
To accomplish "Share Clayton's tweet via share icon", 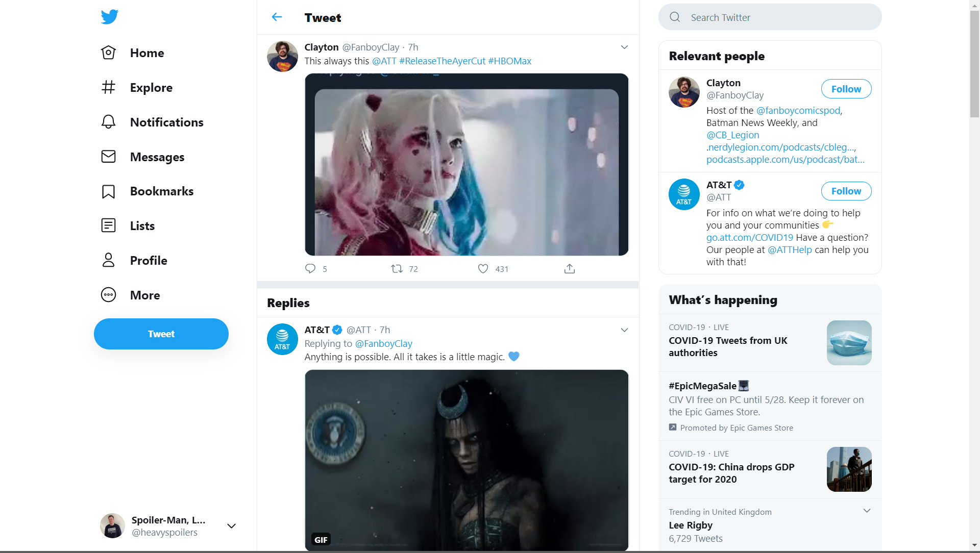I will pyautogui.click(x=570, y=269).
